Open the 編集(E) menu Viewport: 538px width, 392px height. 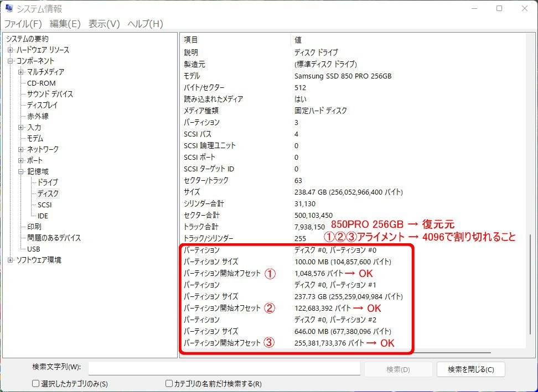65,24
